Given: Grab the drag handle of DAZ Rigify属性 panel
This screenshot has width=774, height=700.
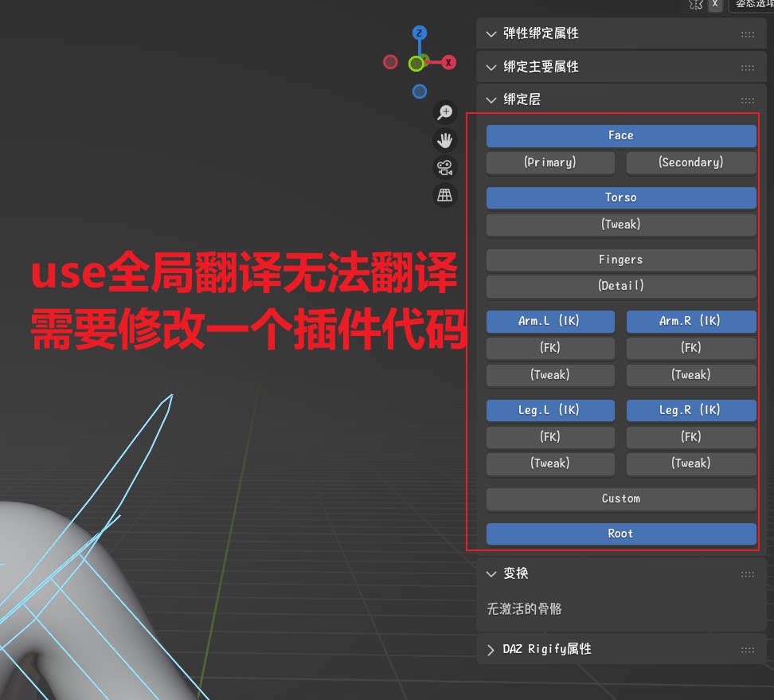Looking at the screenshot, I should pyautogui.click(x=748, y=650).
